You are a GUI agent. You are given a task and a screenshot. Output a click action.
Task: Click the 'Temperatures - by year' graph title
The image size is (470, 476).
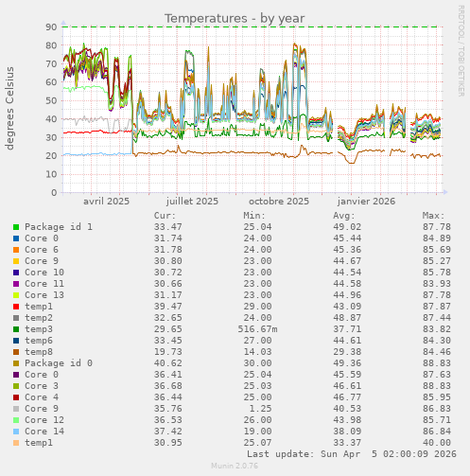click(x=235, y=19)
